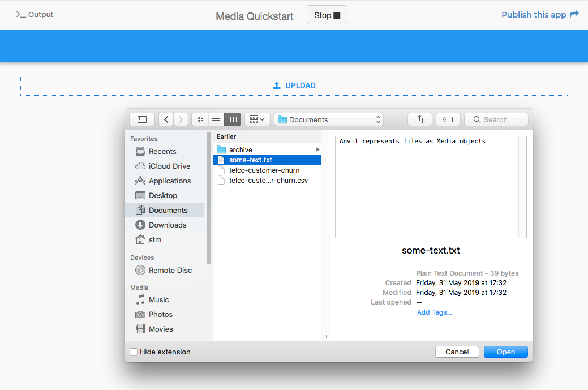Click the Tags icon in toolbar

[x=448, y=119]
